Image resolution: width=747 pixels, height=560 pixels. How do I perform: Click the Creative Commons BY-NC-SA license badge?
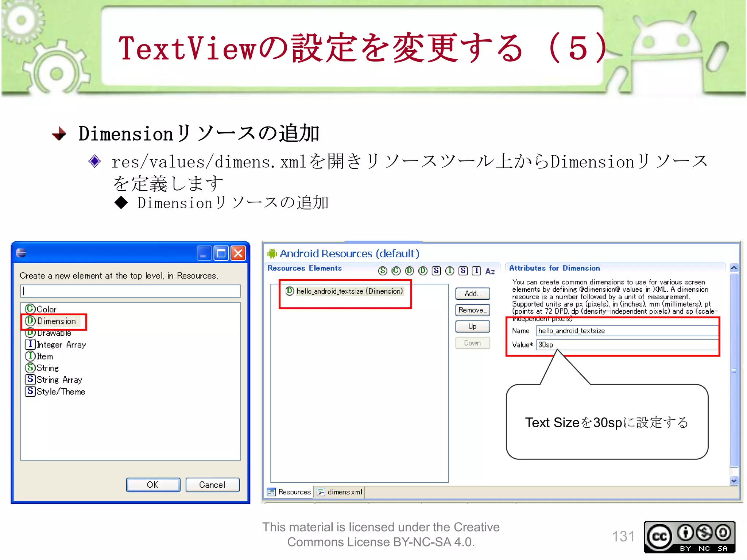689,537
